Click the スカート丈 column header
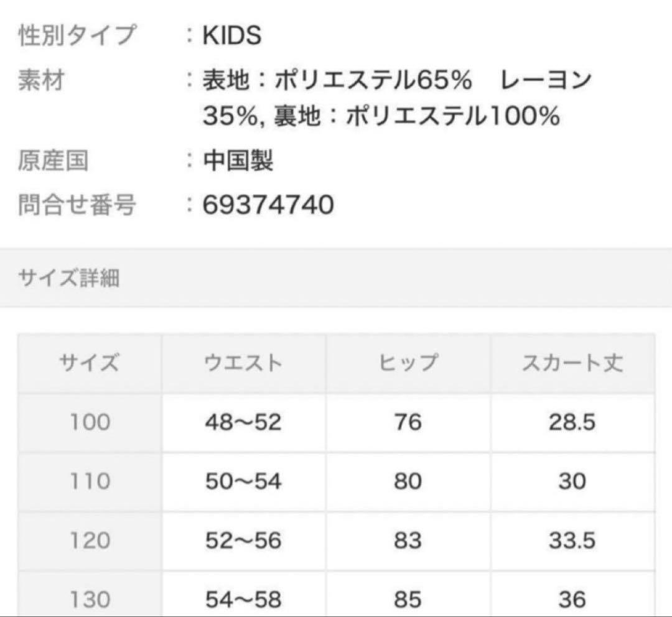This screenshot has width=672, height=617. click(x=572, y=363)
